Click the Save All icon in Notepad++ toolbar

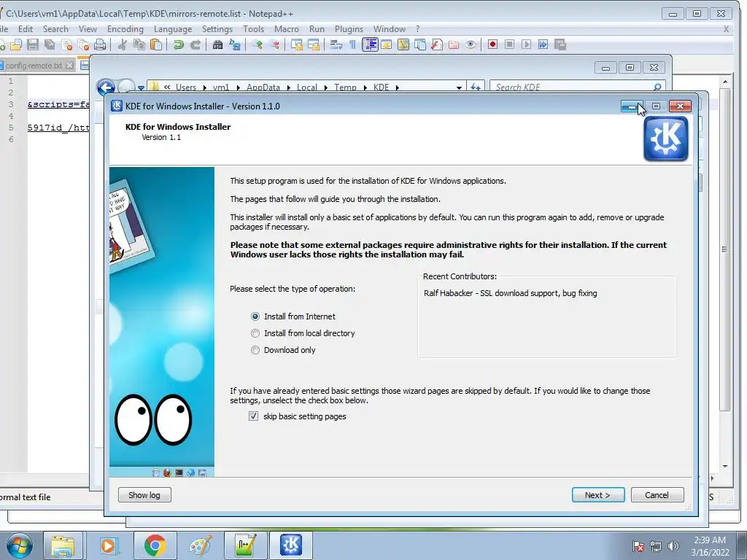pyautogui.click(x=50, y=44)
